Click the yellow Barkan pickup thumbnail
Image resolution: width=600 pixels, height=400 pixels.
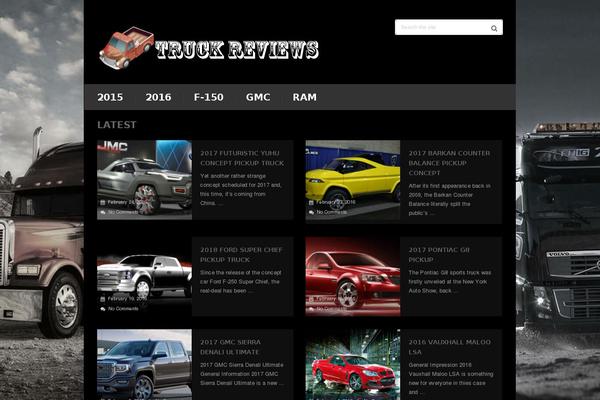352,180
